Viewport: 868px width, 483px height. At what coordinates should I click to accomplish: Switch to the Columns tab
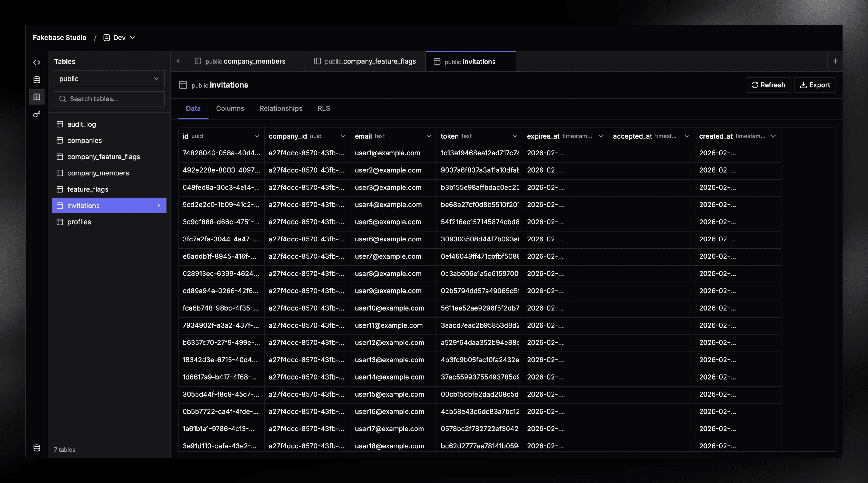coord(230,108)
